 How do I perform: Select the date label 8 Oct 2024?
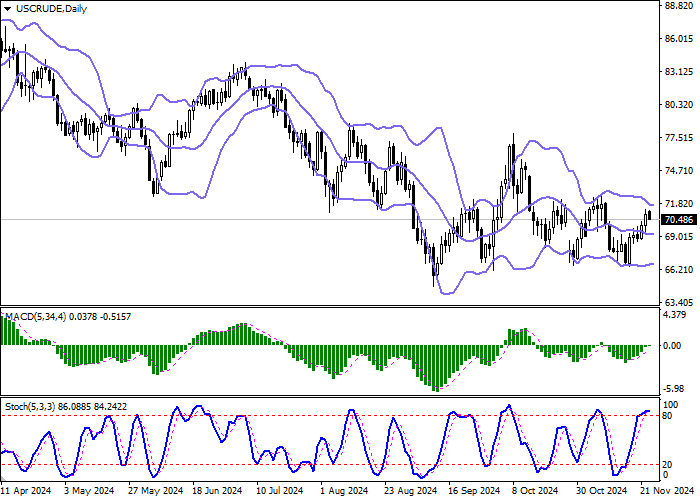(x=535, y=491)
